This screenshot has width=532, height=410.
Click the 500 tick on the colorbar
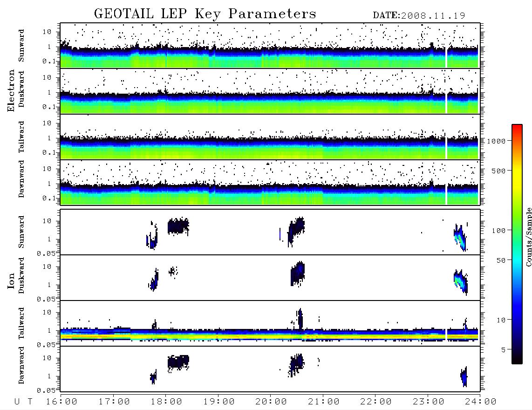point(498,171)
